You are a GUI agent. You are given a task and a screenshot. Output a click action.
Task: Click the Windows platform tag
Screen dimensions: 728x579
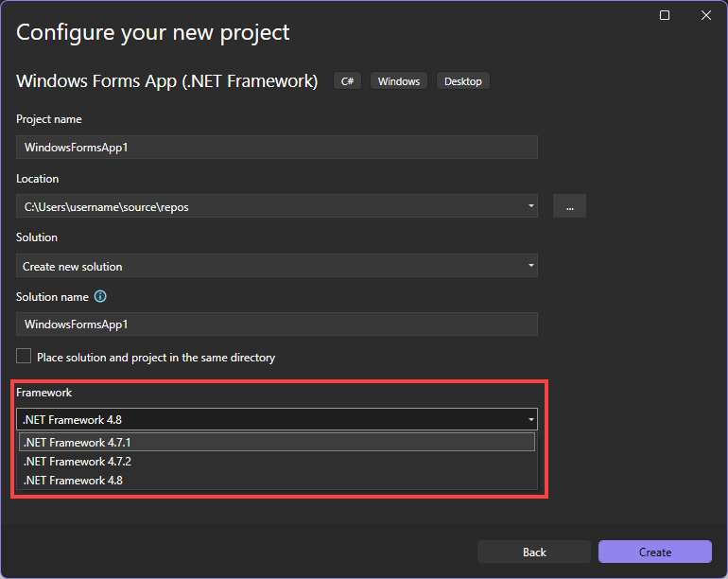pyautogui.click(x=399, y=81)
